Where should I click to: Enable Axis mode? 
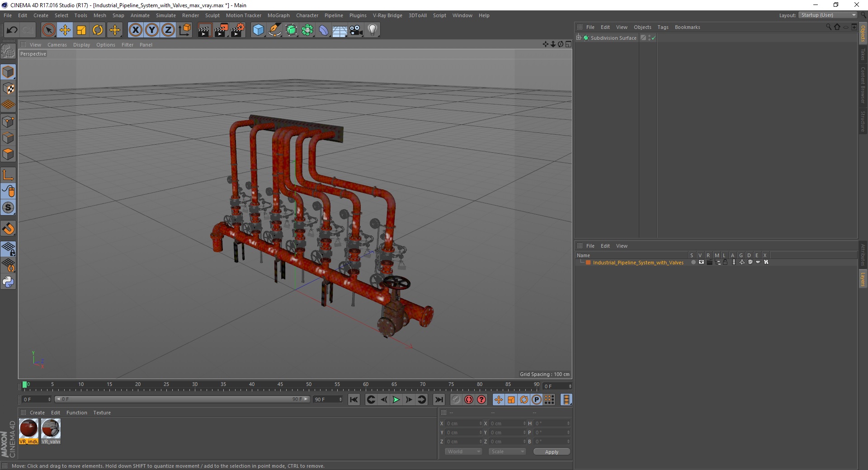8,175
